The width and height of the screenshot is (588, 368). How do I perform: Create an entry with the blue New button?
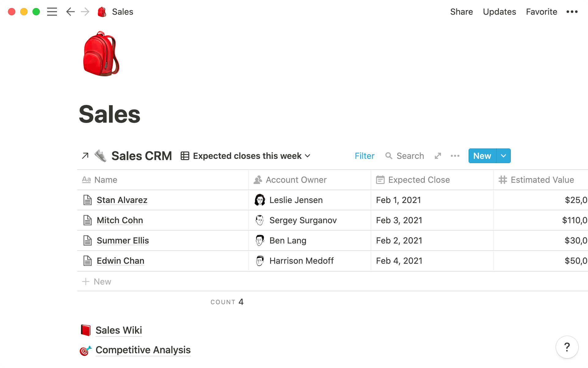point(481,156)
